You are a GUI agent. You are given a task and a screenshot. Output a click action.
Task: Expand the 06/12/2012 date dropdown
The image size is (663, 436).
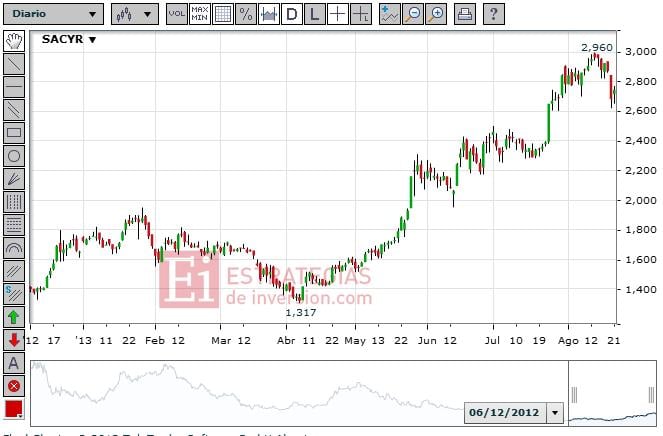tap(555, 412)
